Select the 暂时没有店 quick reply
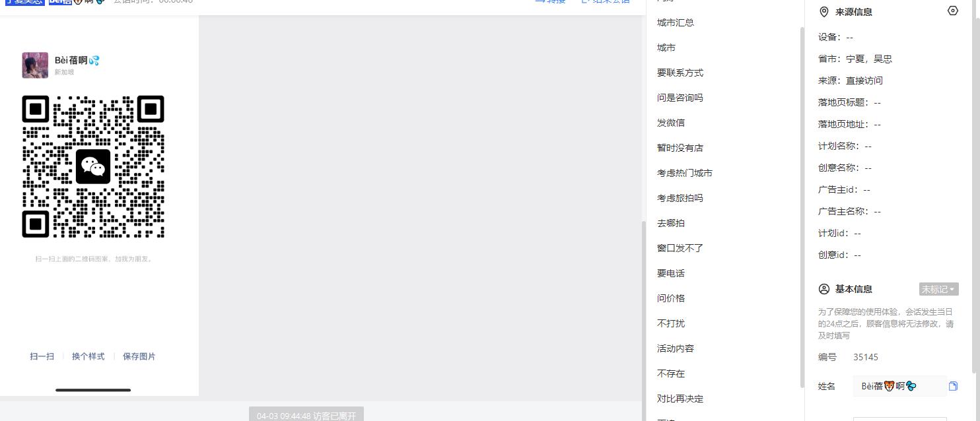 (680, 148)
